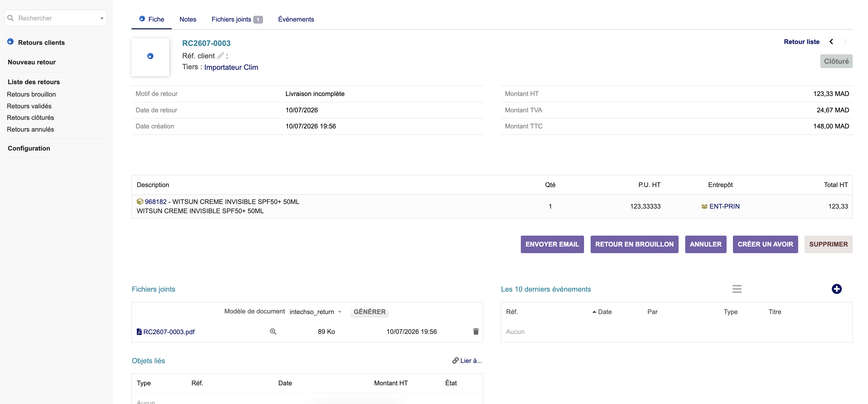Delete RC2607-0003.pdf with trash icon

(x=476, y=332)
